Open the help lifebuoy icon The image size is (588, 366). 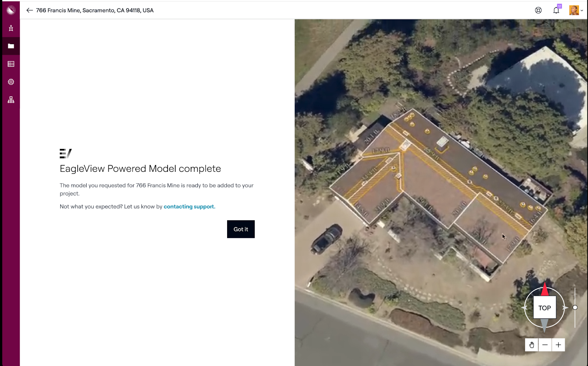click(538, 10)
